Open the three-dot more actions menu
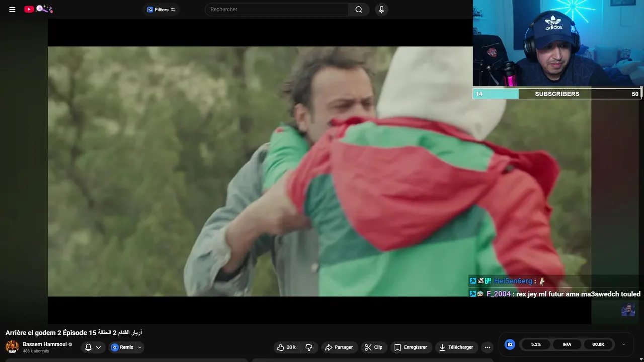644x362 pixels. click(487, 347)
